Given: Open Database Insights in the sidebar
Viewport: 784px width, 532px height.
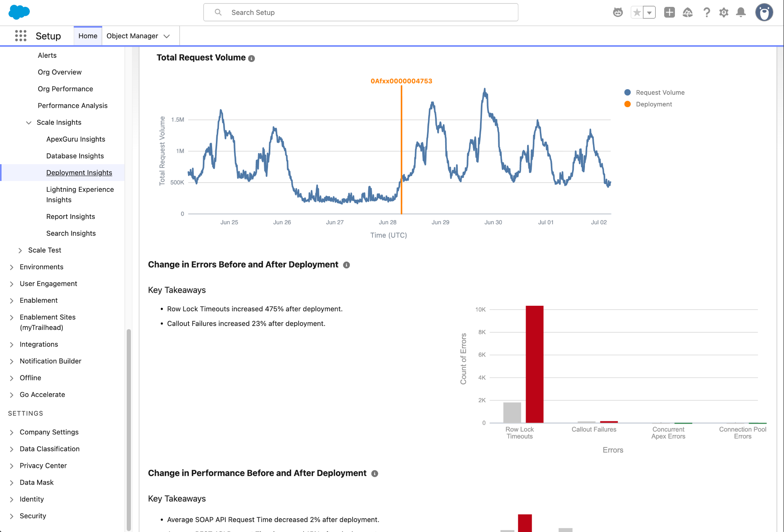Looking at the screenshot, I should (75, 156).
